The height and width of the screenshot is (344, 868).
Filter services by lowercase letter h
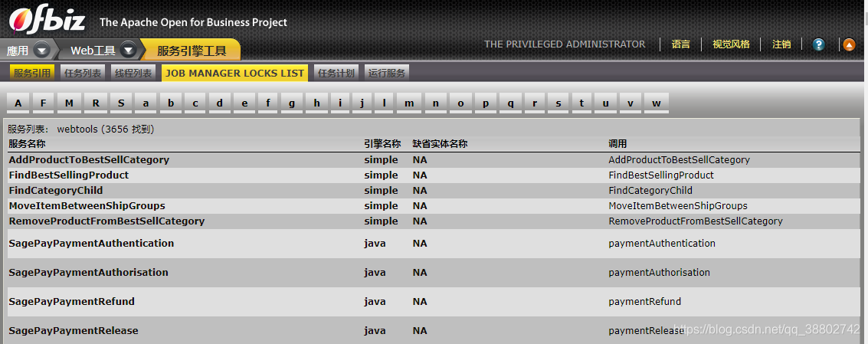[x=316, y=103]
